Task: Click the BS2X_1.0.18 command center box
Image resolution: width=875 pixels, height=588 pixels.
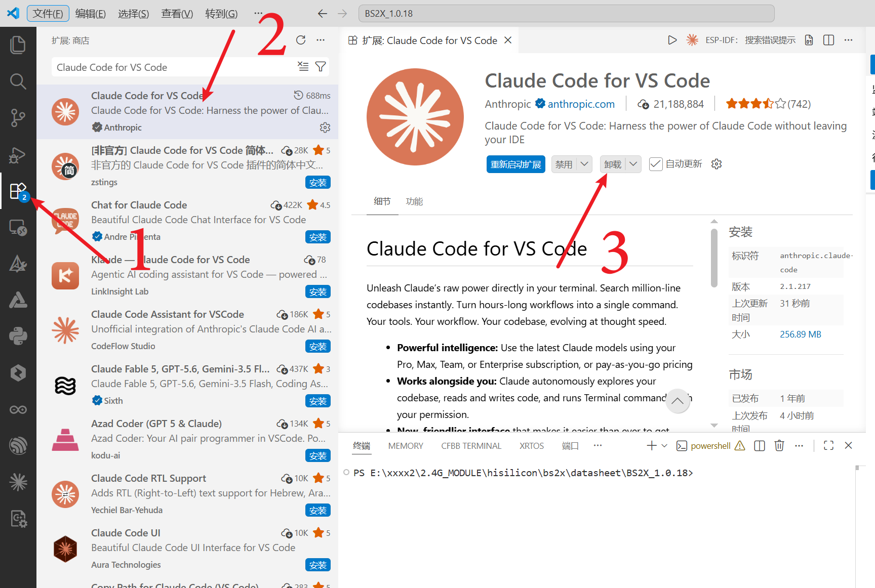Action: [566, 14]
